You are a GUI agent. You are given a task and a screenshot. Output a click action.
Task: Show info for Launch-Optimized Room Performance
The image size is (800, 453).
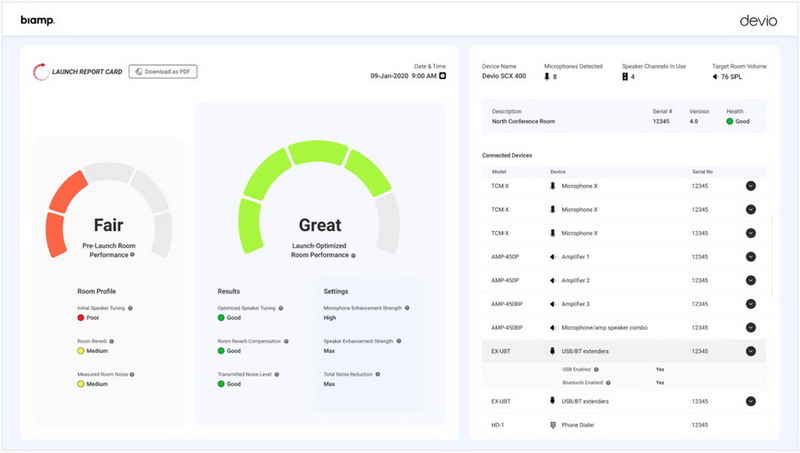pyautogui.click(x=353, y=255)
